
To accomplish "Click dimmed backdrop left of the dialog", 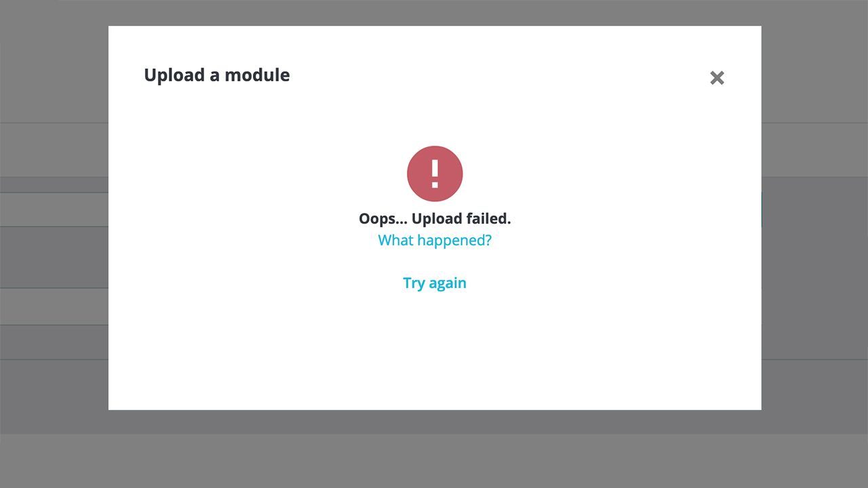I will tap(54, 217).
